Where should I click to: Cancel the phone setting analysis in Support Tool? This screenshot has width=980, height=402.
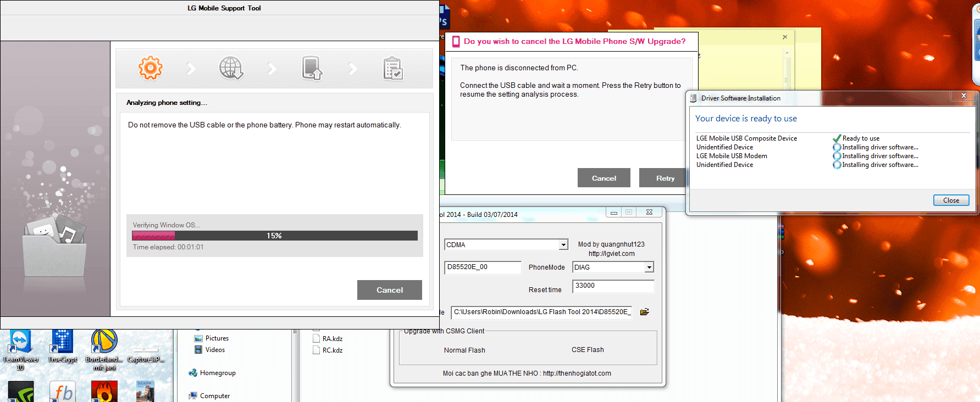pyautogui.click(x=390, y=290)
